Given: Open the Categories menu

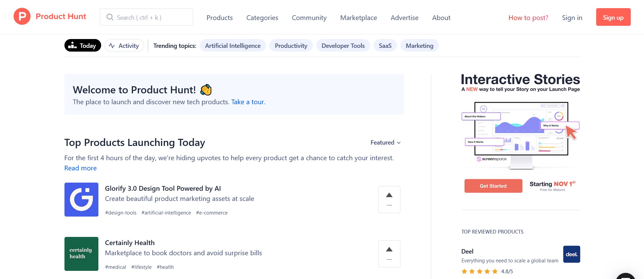Looking at the screenshot, I should coord(262,18).
